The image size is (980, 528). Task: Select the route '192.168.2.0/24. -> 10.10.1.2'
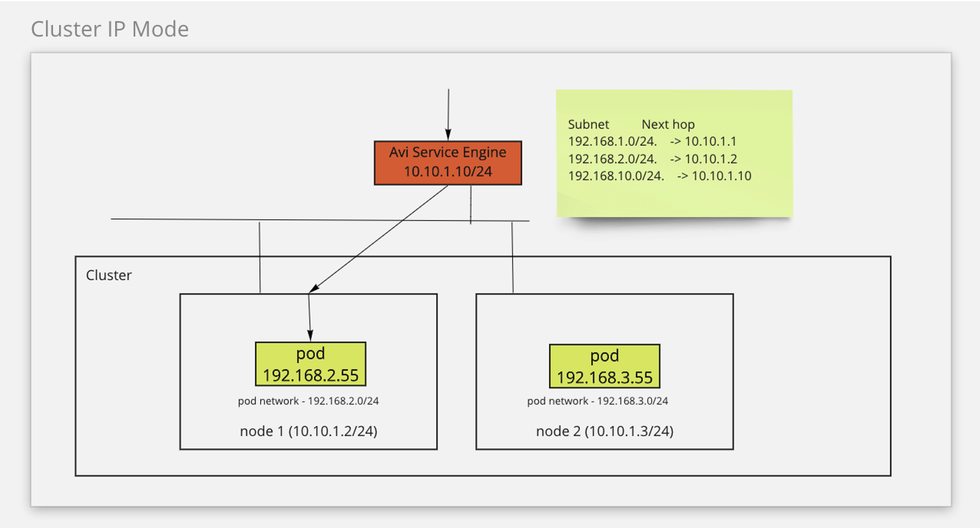pyautogui.click(x=652, y=159)
